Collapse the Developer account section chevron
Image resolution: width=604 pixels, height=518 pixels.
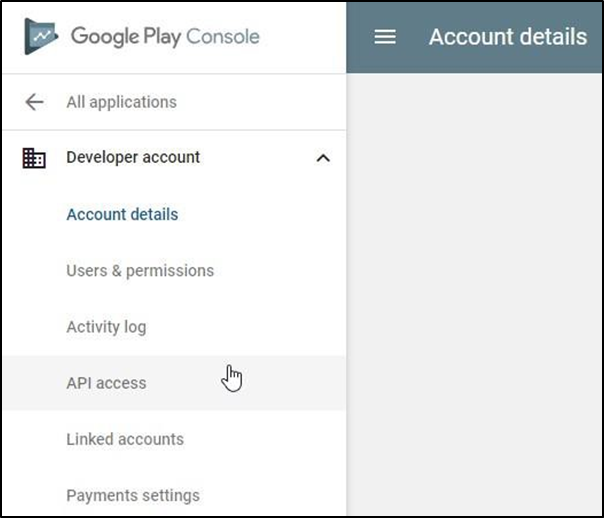[323, 158]
